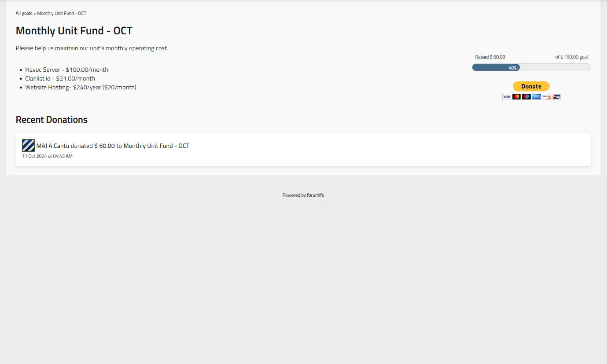This screenshot has height=364, width=607.
Task: Click the Website Hosting cost line
Action: pos(81,87)
